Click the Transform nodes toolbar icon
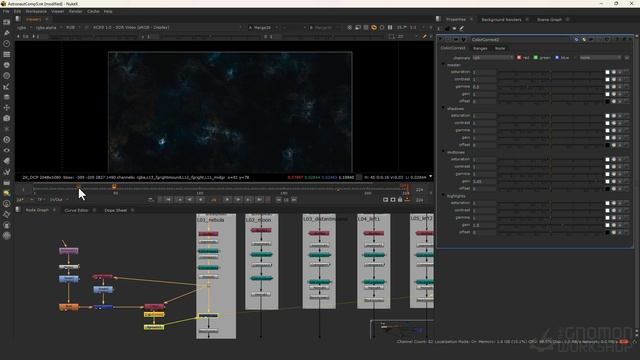This screenshot has width=640, height=360. click(7, 108)
